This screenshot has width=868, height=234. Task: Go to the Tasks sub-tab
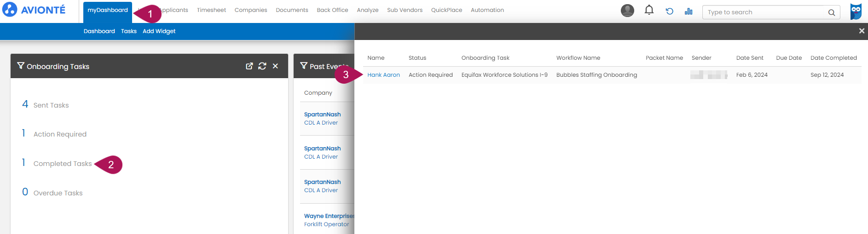tap(129, 31)
